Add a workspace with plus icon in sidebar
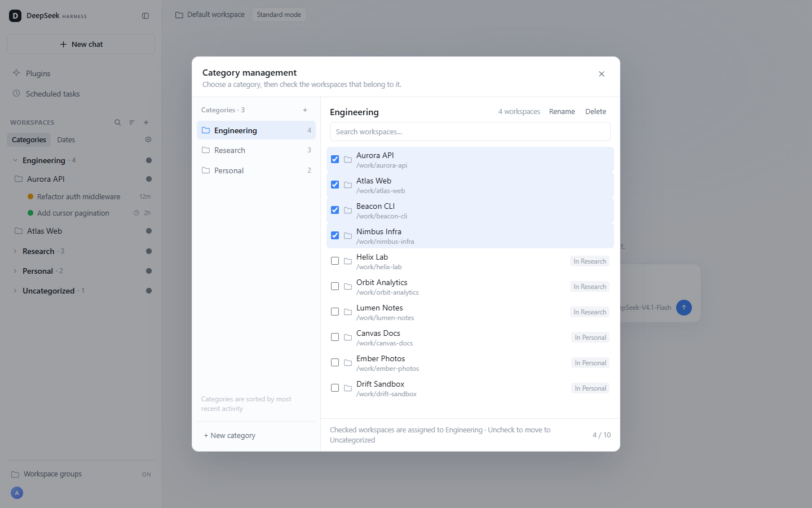 (146, 122)
